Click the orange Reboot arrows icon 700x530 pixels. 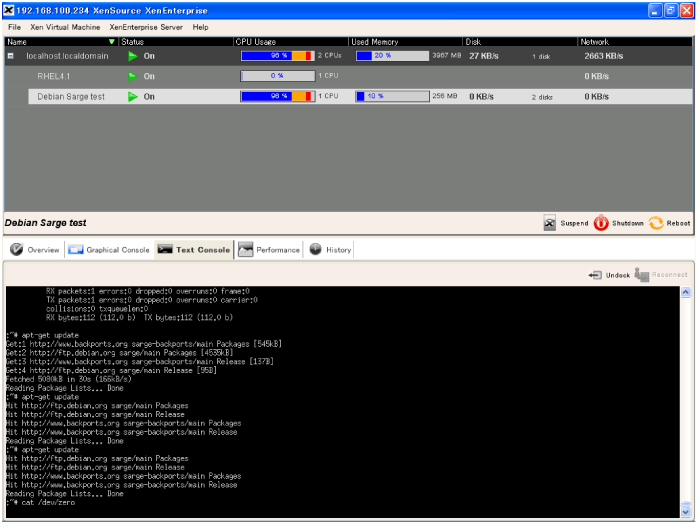coord(656,223)
